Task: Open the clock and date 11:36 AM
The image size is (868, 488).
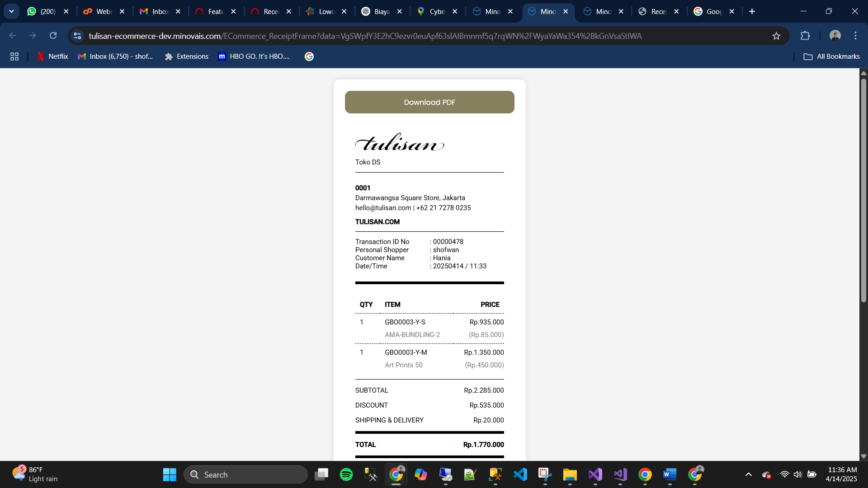Action: [x=842, y=474]
